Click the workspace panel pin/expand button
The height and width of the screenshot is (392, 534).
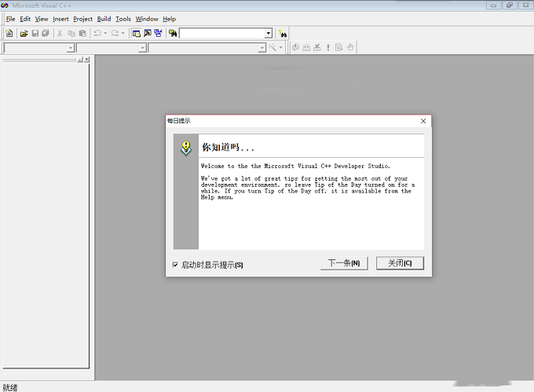[x=80, y=59]
